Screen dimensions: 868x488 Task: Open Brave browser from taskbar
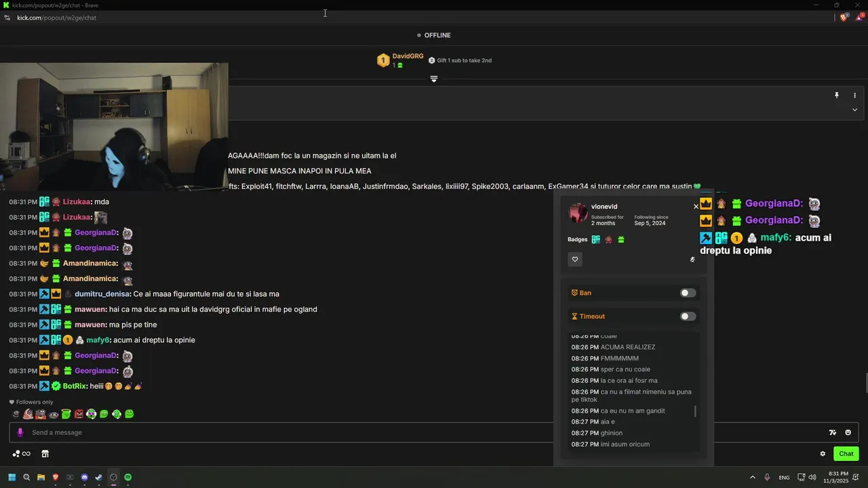click(x=56, y=477)
